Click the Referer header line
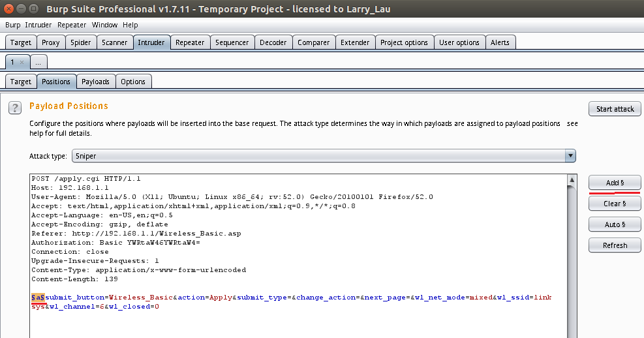Screen dimensions: 644x338 coord(136,234)
